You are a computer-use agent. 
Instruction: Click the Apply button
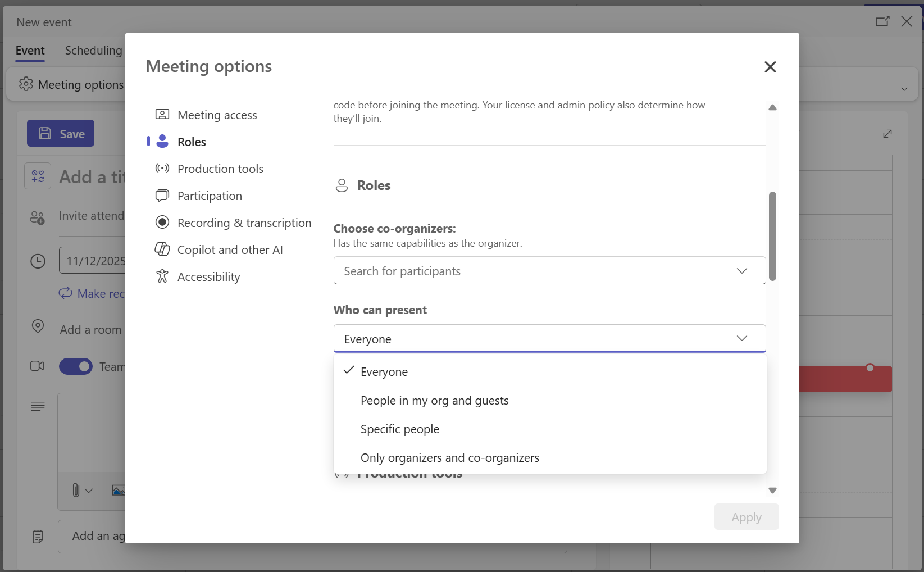747,517
